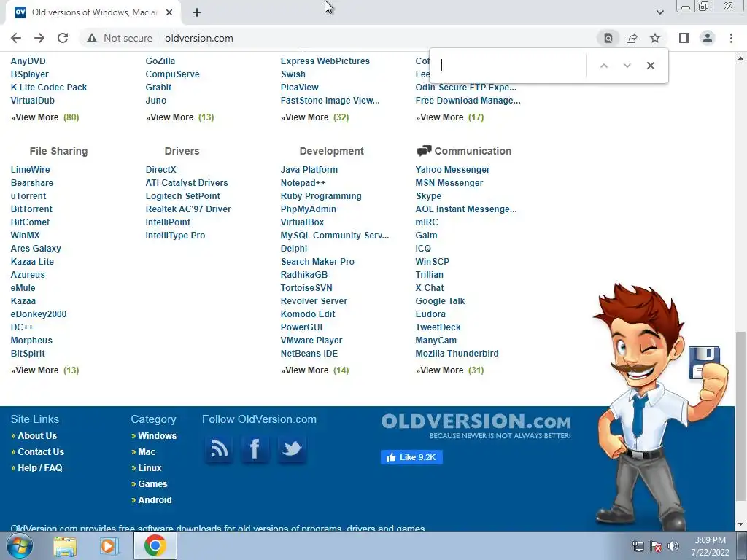
Task: Open OldVersion Facebook page icon
Action: tap(255, 448)
